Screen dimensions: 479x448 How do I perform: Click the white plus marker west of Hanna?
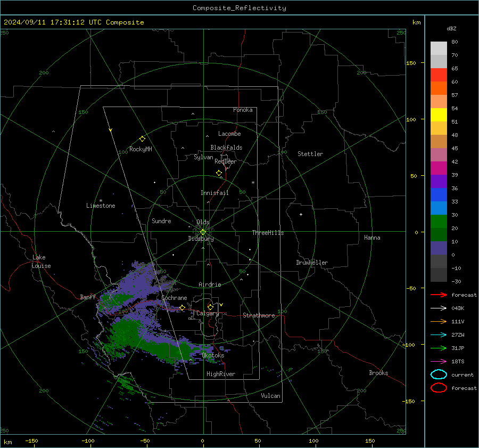coord(301,214)
